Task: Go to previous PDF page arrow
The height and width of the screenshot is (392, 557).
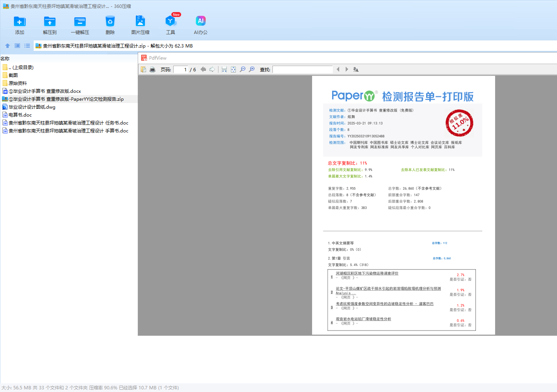Action: pos(203,69)
